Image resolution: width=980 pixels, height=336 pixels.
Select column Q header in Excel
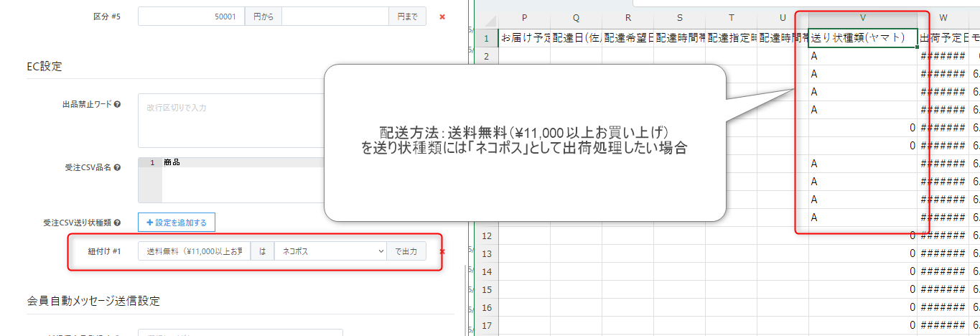tap(576, 19)
